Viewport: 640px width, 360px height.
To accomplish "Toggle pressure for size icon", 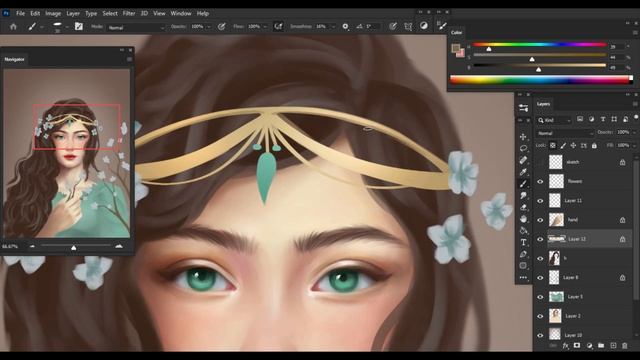I will [393, 27].
